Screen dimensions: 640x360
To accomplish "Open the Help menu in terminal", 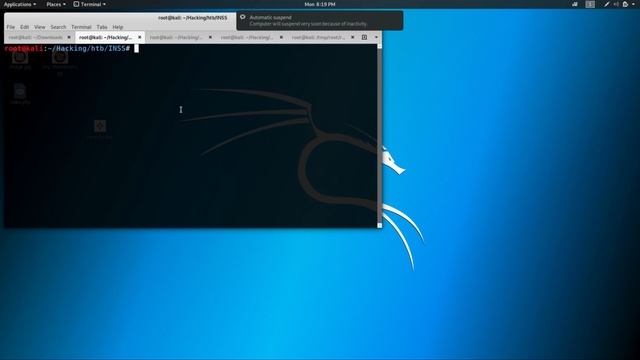I will [118, 27].
